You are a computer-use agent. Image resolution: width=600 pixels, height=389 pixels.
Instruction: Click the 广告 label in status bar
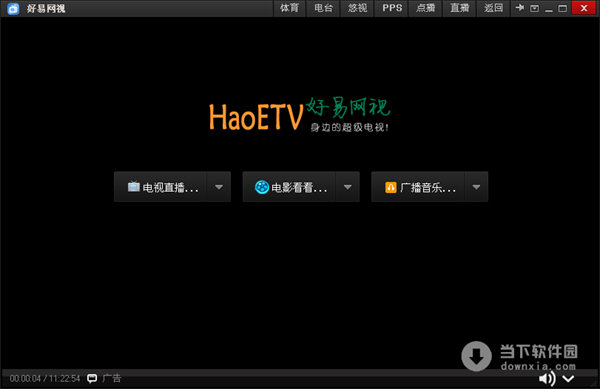point(112,378)
